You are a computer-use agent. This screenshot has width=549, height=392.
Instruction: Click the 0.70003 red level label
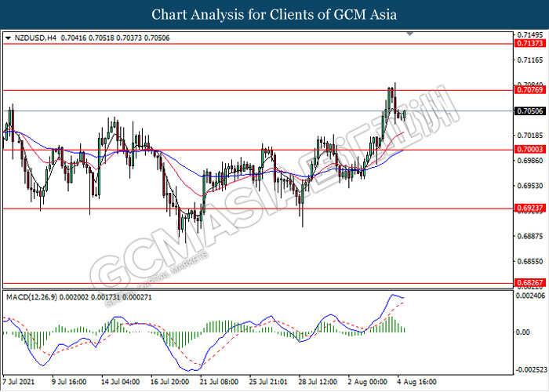pyautogui.click(x=530, y=150)
